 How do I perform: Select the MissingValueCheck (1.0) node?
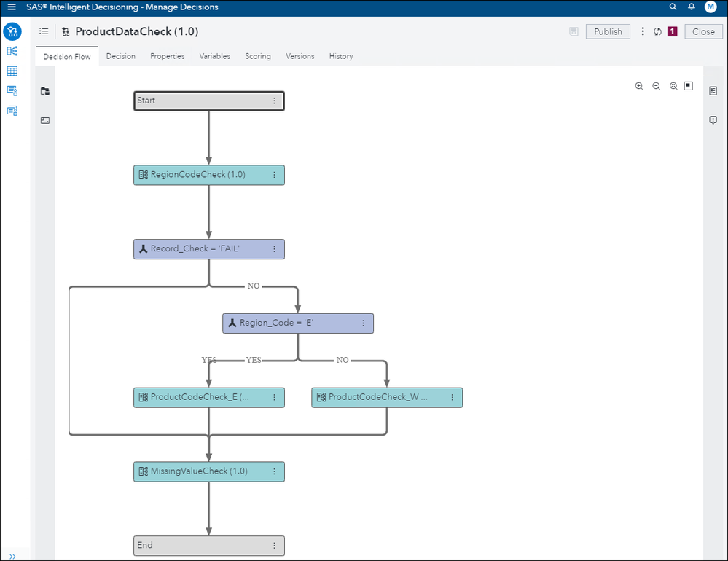click(x=209, y=471)
